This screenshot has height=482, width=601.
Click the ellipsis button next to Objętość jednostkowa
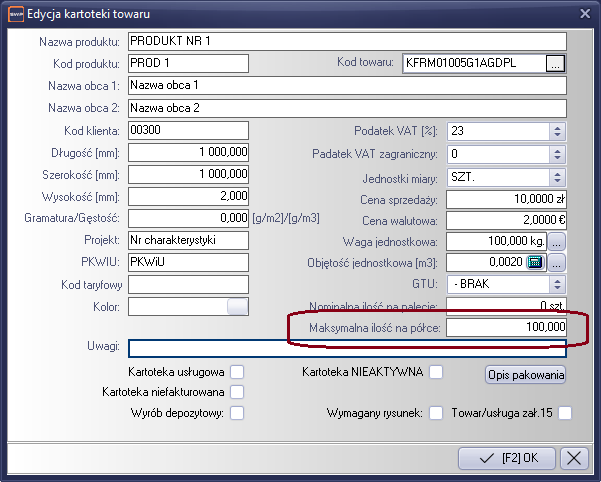tap(557, 263)
